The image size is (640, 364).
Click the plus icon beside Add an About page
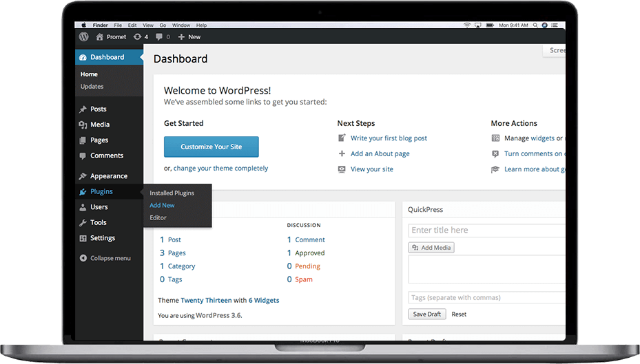[342, 153]
